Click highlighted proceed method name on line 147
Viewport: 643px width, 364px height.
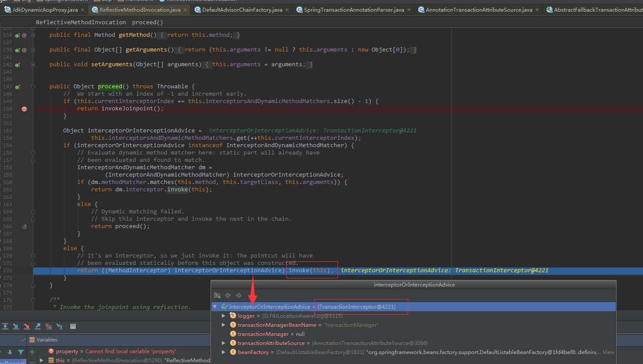tap(110, 87)
